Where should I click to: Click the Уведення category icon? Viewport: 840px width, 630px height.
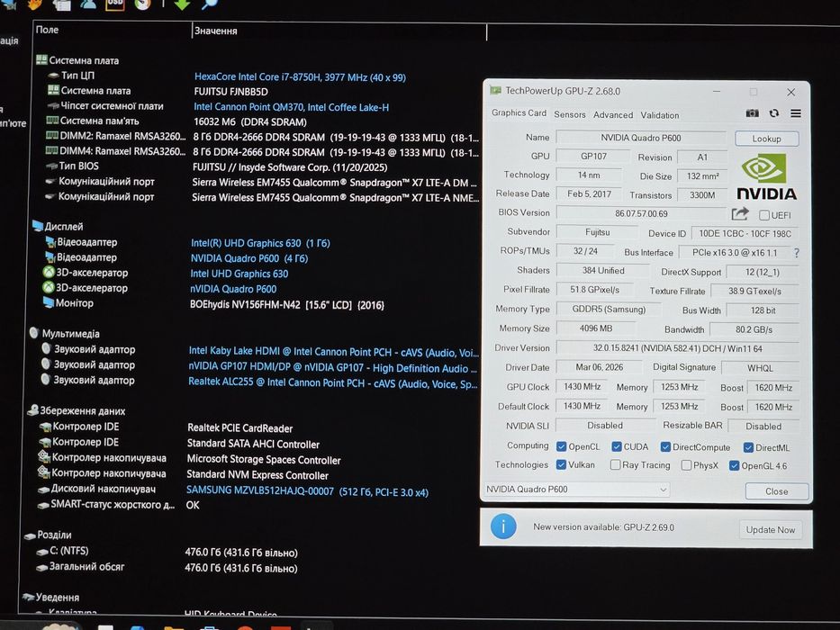point(28,596)
